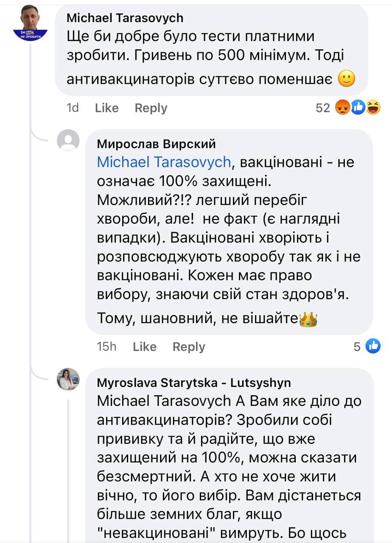Screen dimensions: 392x543
Task: Click Myroslava Starytska's profile photo
Action: 68,379
